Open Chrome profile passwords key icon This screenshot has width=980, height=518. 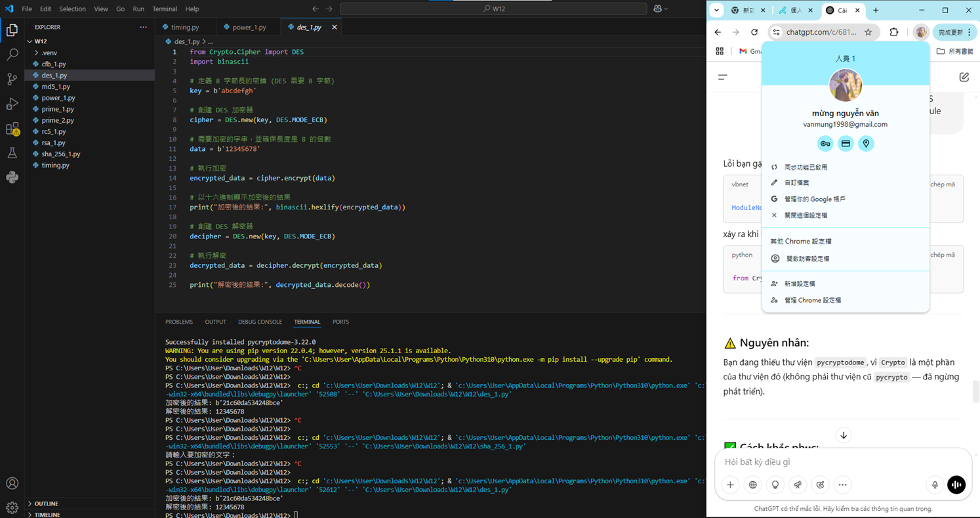[825, 144]
